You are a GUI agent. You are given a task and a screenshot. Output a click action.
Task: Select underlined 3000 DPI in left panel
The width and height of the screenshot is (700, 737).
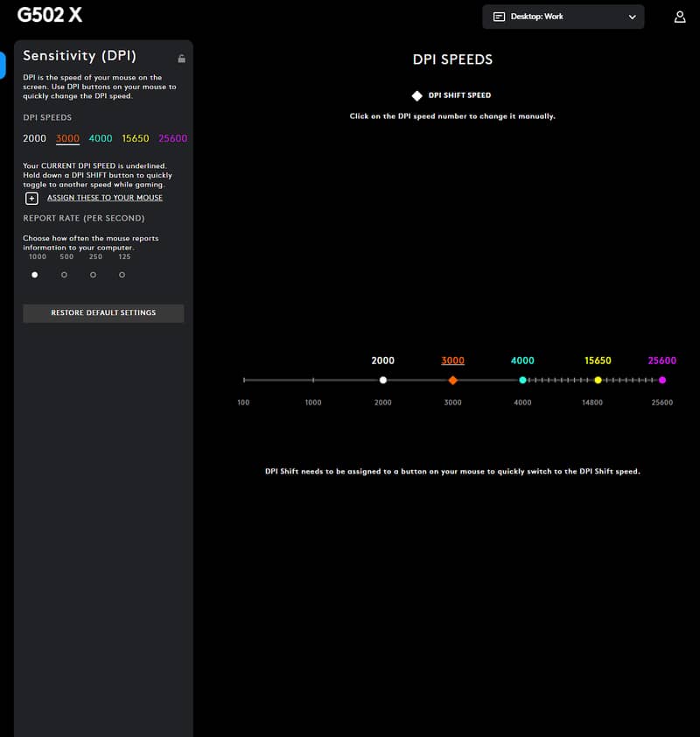point(67,138)
